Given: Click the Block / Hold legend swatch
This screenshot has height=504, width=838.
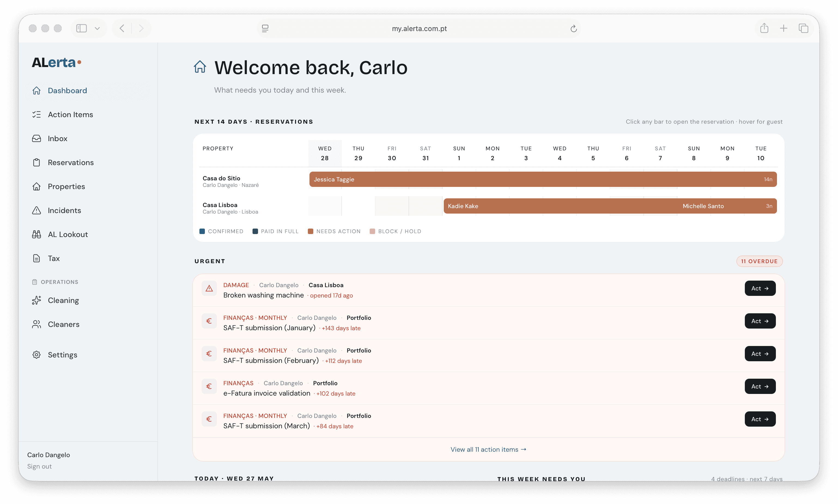Looking at the screenshot, I should pos(372,231).
